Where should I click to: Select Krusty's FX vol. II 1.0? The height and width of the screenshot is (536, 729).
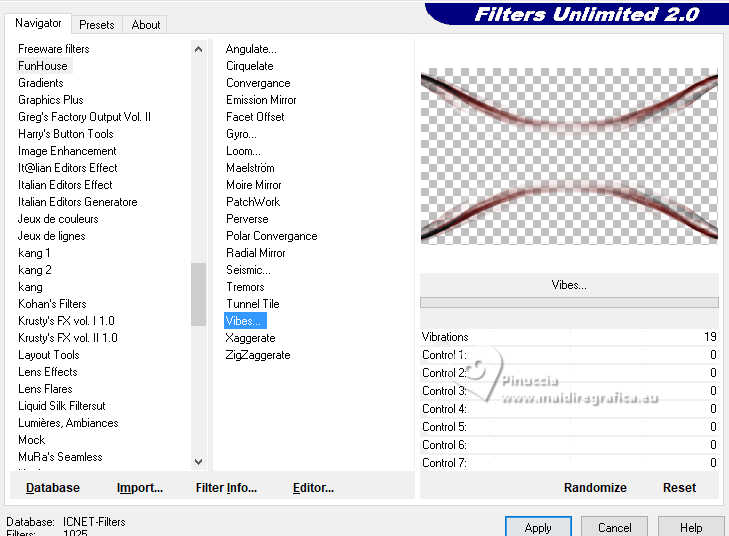click(67, 338)
